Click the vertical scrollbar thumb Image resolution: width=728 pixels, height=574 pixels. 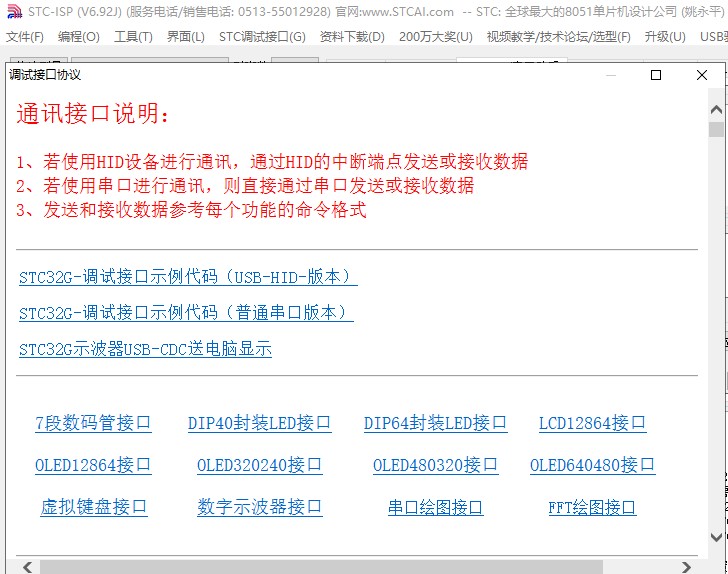[716, 130]
